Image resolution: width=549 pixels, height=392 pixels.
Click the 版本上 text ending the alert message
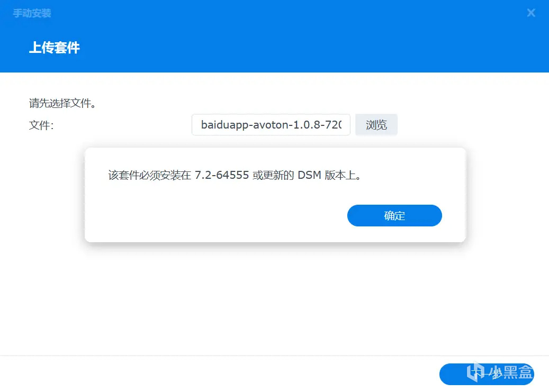[340, 175]
